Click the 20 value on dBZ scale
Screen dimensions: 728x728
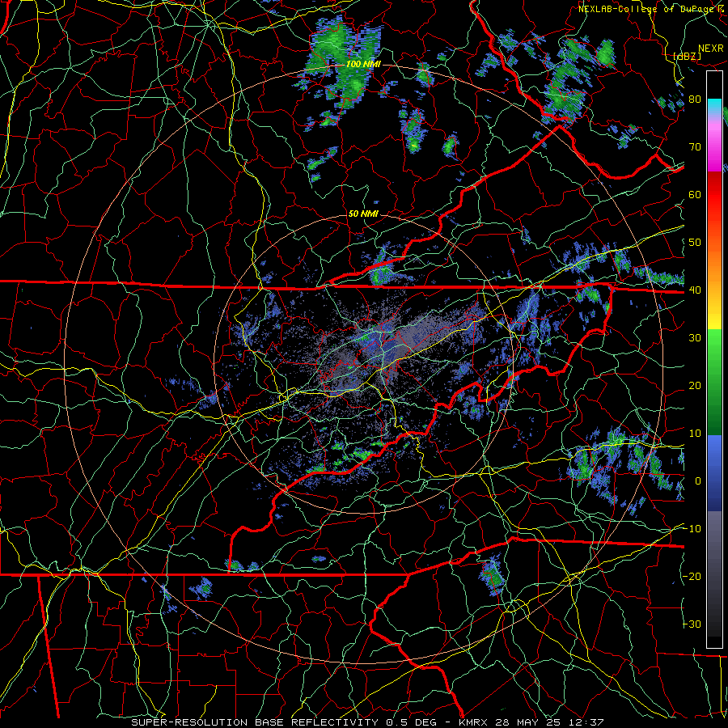point(695,386)
